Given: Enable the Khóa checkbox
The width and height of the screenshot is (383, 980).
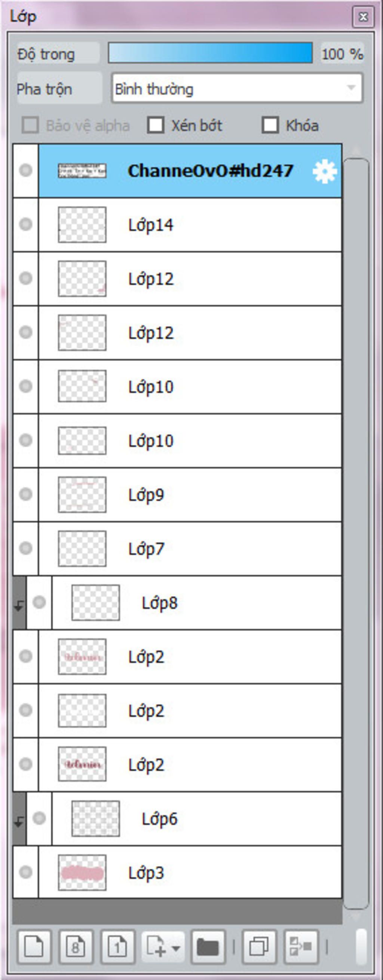Looking at the screenshot, I should (x=270, y=125).
